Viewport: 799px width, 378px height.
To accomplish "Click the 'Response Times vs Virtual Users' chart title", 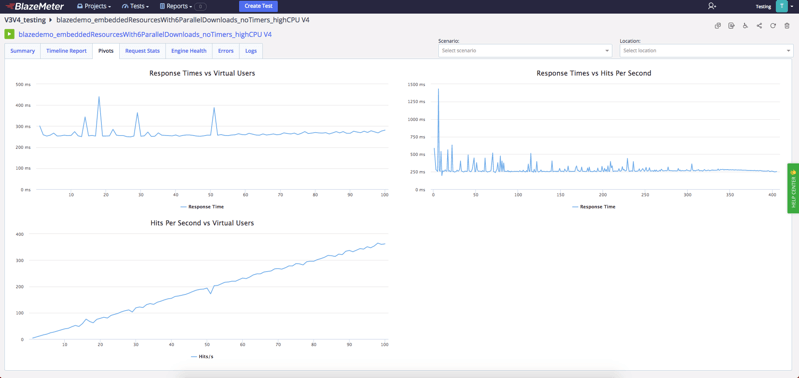I will click(x=202, y=73).
